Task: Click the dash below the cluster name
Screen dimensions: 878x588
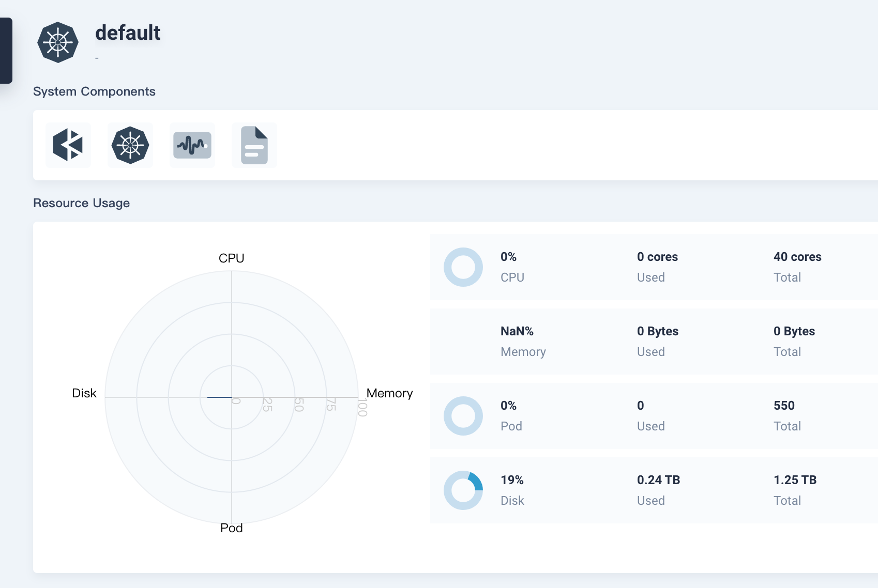Action: [x=97, y=58]
